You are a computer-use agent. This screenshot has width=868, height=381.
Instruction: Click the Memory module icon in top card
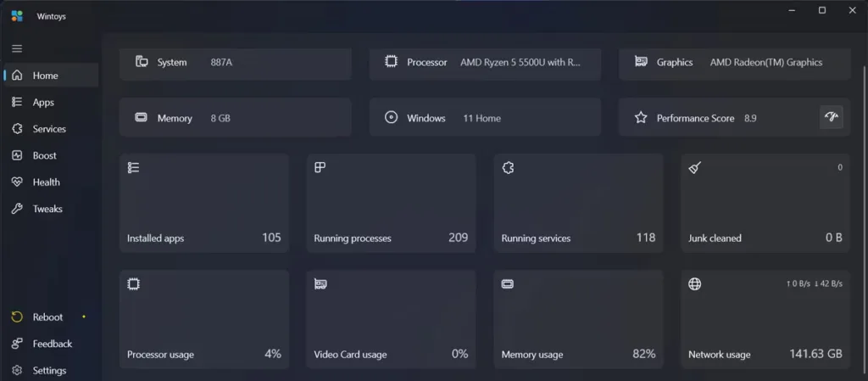(142, 117)
